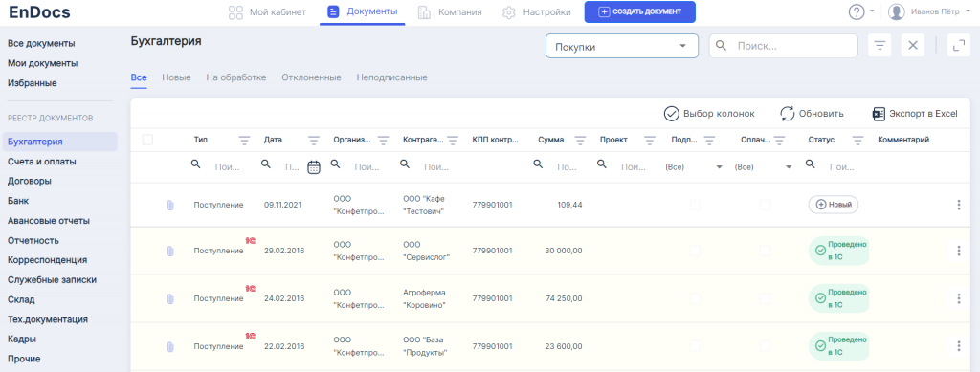The image size is (980, 372).
Task: Select the На обработке filter tab
Action: point(236,77)
